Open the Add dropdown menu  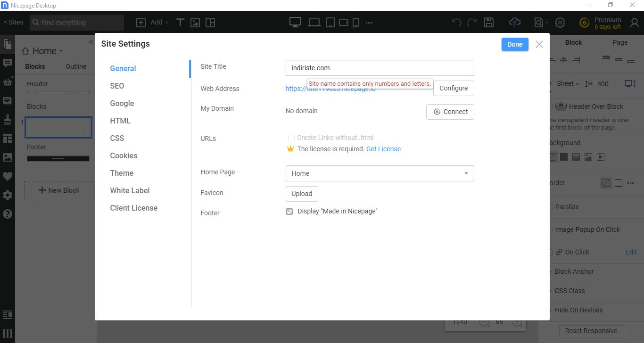[159, 23]
